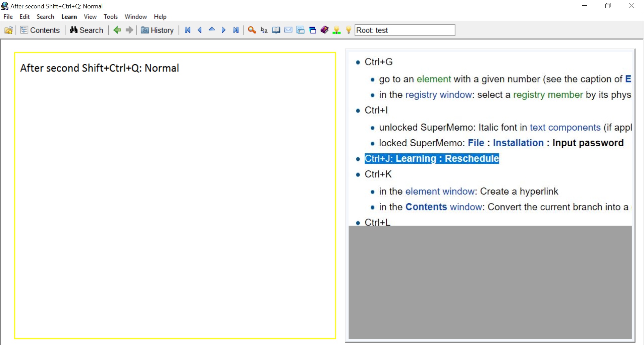Click the magnifying glass find icon
The image size is (644, 345).
[252, 30]
